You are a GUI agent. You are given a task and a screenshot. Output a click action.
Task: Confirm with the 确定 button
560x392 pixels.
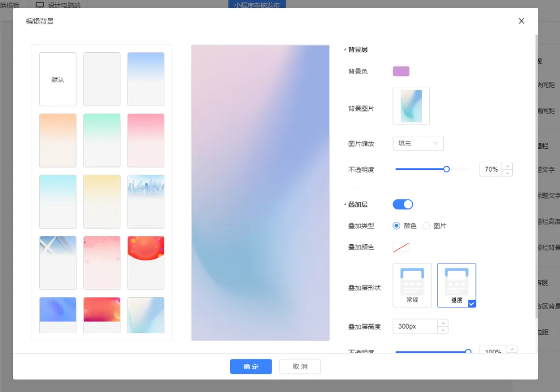point(251,366)
